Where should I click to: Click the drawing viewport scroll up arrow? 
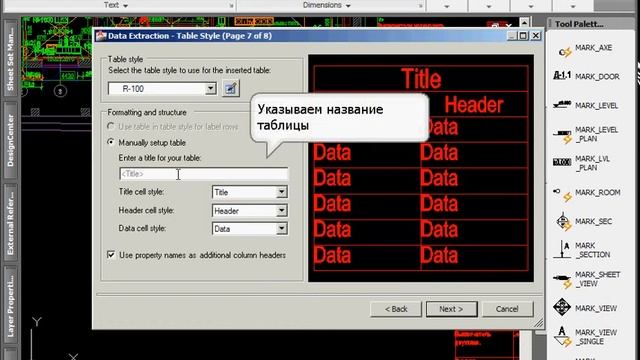(524, 22)
